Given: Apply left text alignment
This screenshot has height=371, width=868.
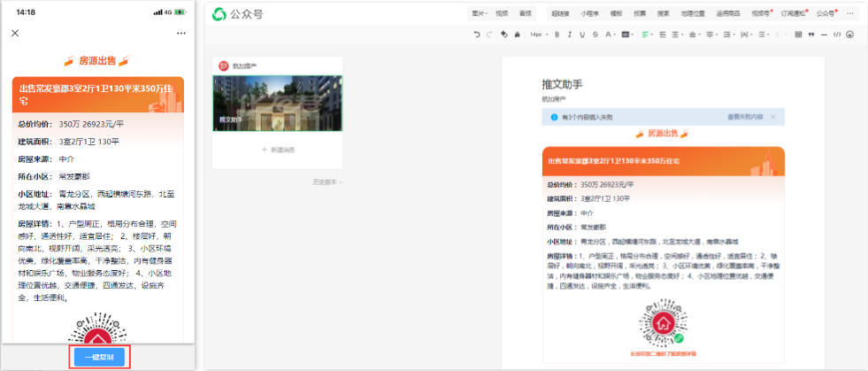Looking at the screenshot, I should [645, 35].
